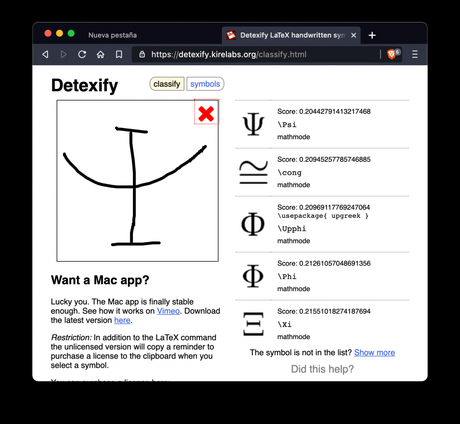Click the macOS yellow minimize button
Viewport: 460px width, 424px height.
pos(59,33)
